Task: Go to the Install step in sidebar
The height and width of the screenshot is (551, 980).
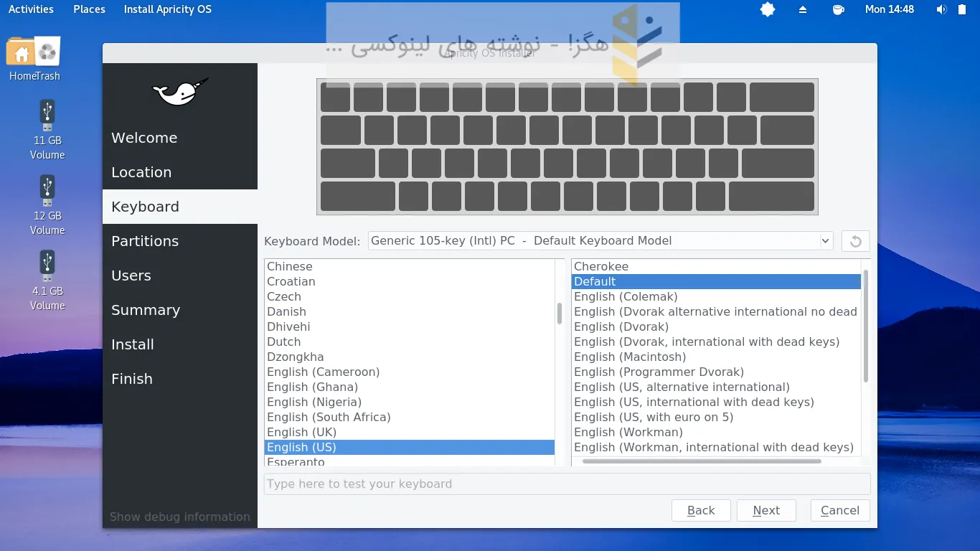Action: tap(180, 344)
